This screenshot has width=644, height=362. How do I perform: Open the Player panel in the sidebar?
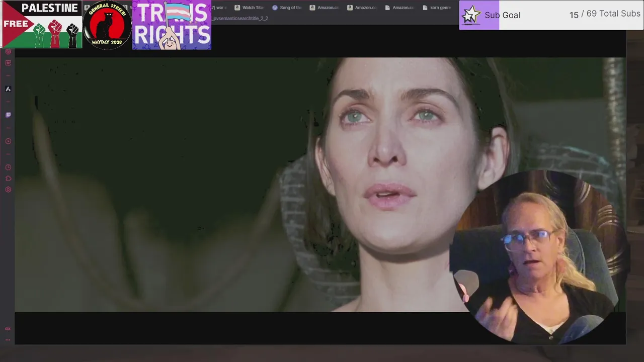(8, 141)
